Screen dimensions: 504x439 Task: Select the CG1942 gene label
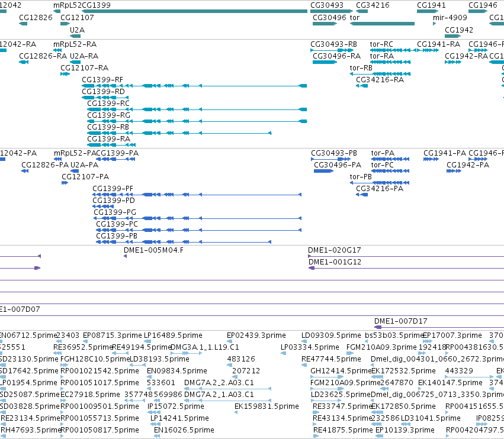459,30
